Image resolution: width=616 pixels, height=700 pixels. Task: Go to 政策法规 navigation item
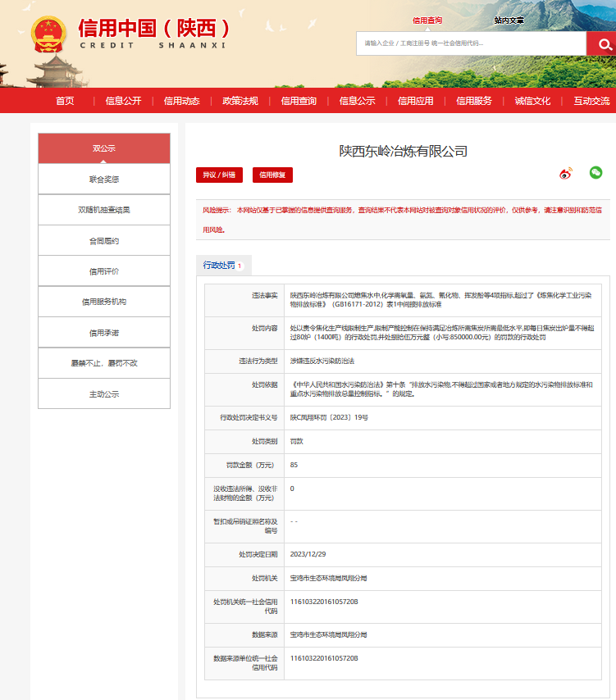(x=240, y=101)
